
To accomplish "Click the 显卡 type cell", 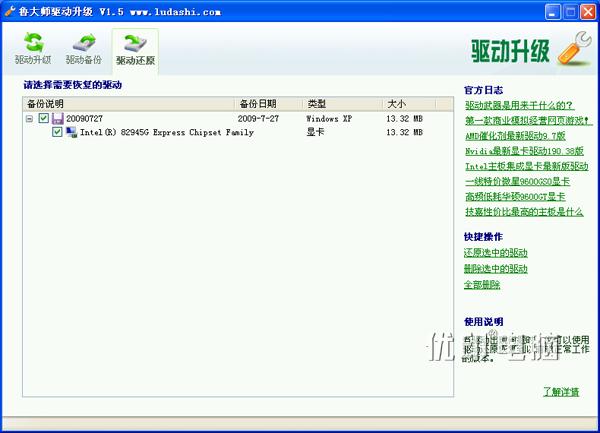I will click(315, 132).
